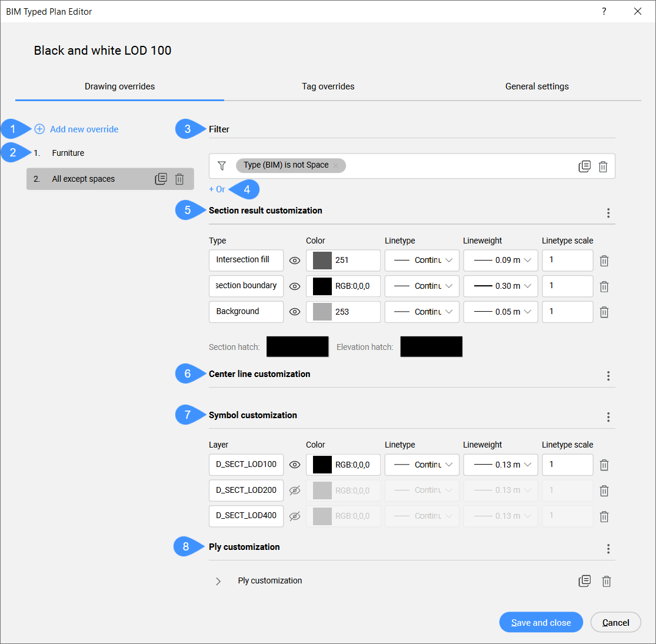Expand the Ply customization chevron
Viewport: 656px width, 644px height.
tap(218, 581)
